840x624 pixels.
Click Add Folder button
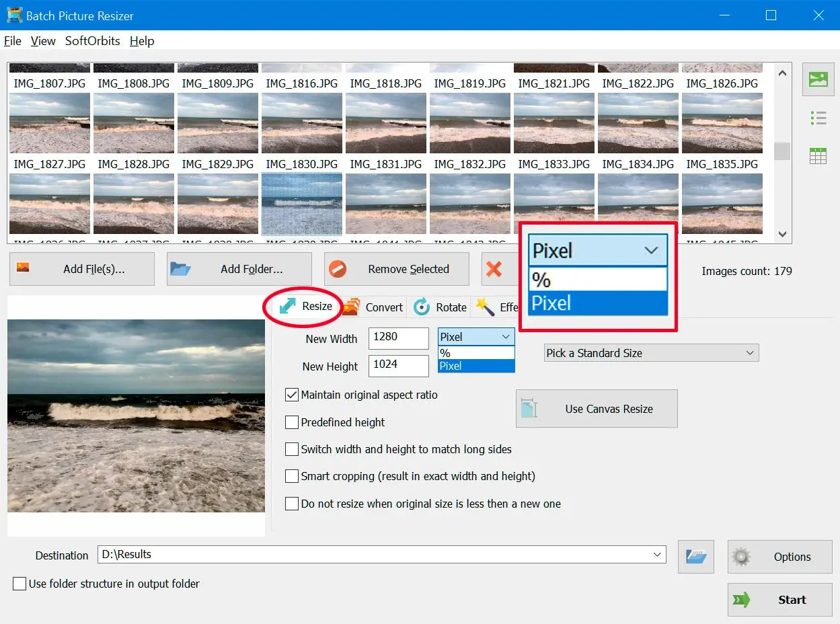[x=239, y=269]
